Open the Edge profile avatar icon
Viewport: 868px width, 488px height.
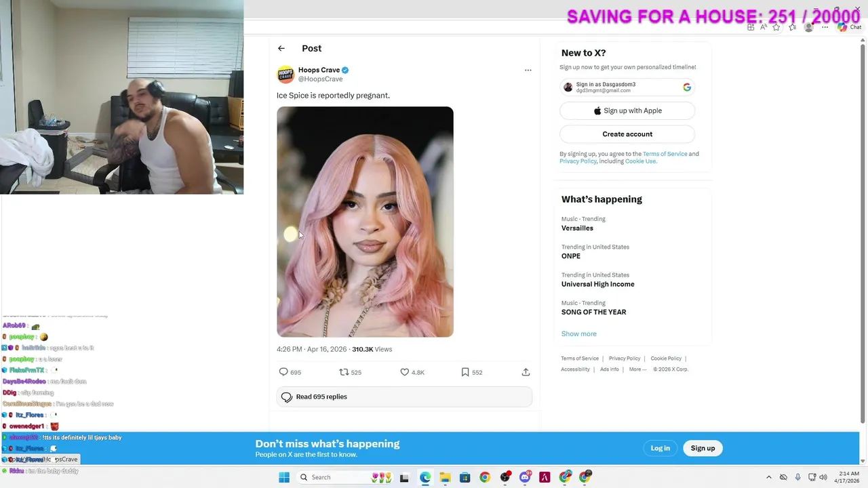click(808, 27)
